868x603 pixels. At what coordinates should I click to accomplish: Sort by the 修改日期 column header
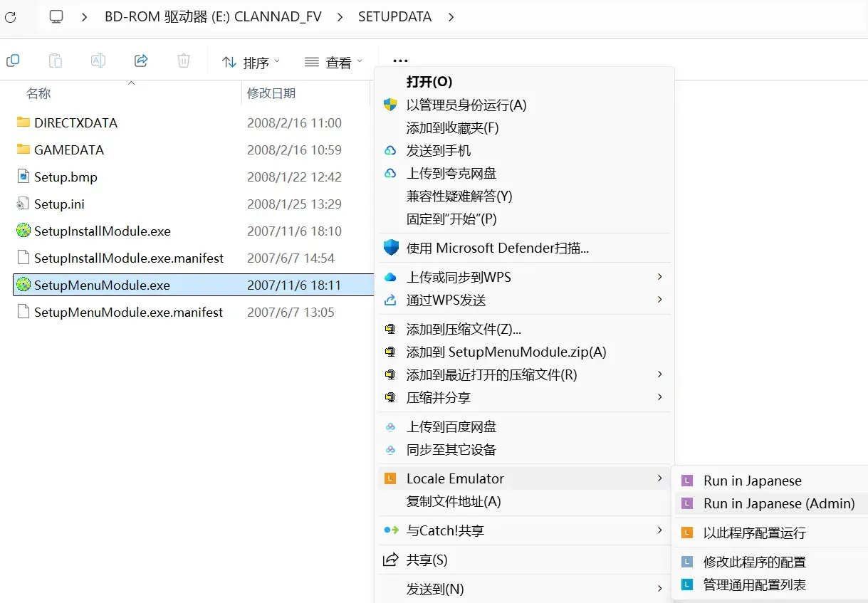pyautogui.click(x=271, y=93)
